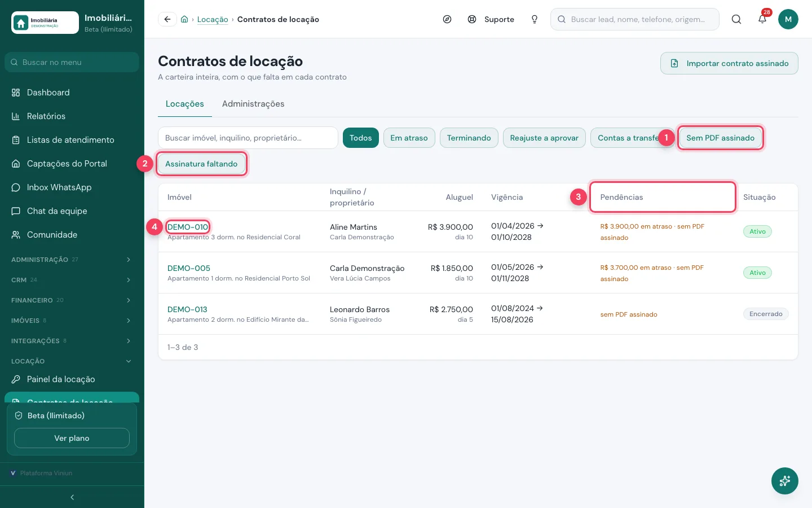The height and width of the screenshot is (508, 812).
Task: Open Painel da locação
Action: tap(72, 379)
